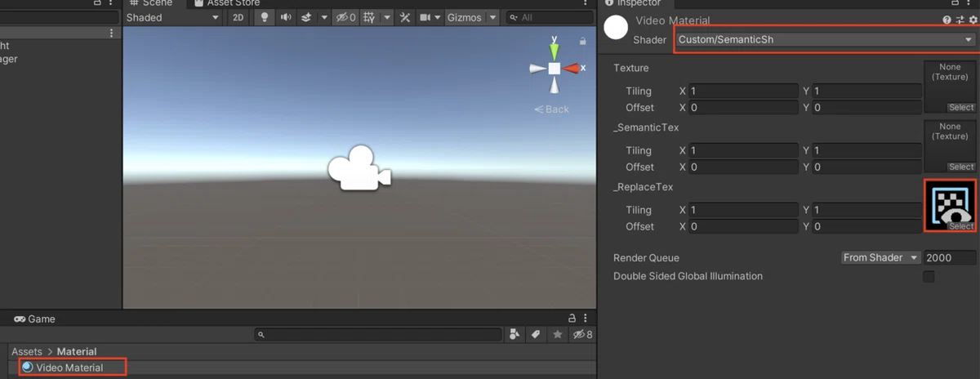The height and width of the screenshot is (379, 980).
Task: Toggle hidden packages eye icon showing 8
Action: pyautogui.click(x=582, y=334)
